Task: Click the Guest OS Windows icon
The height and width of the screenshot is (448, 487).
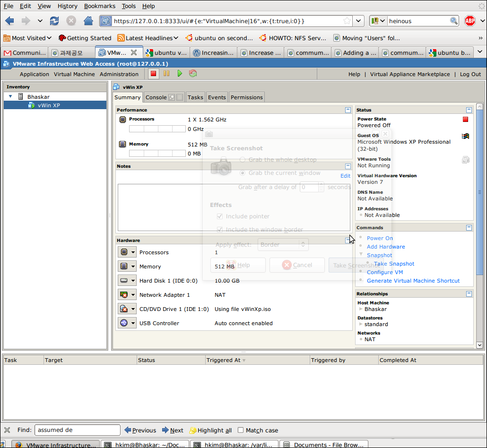Action: 465,136
